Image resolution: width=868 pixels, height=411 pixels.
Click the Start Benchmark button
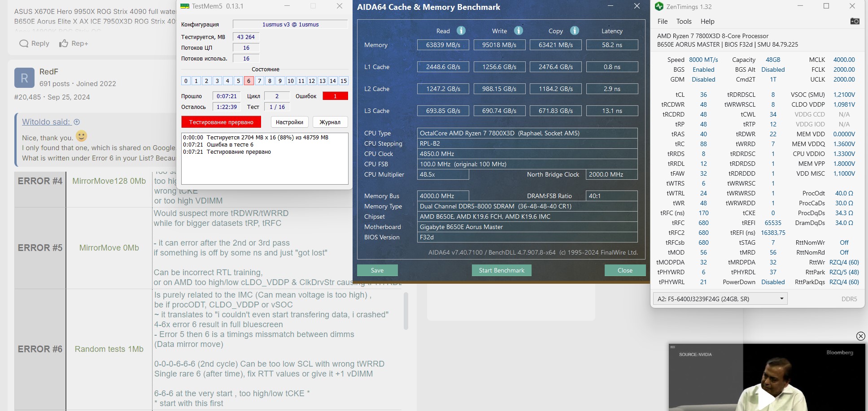pos(502,270)
